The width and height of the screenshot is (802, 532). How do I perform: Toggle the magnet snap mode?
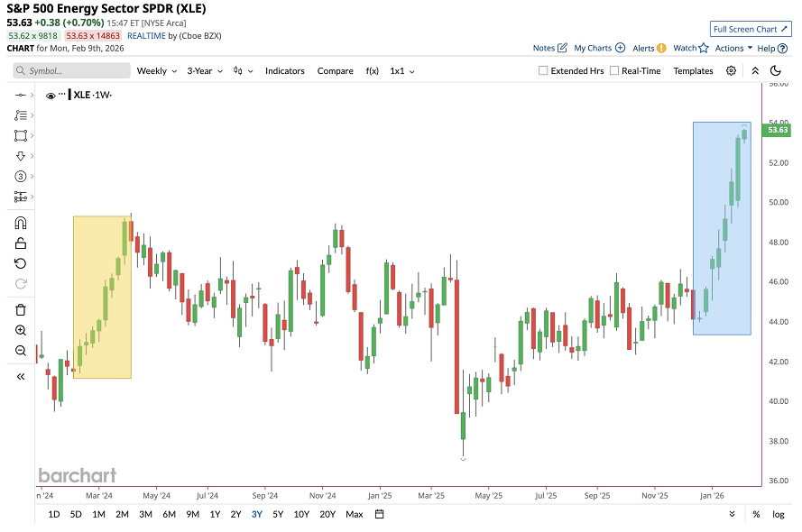click(21, 223)
